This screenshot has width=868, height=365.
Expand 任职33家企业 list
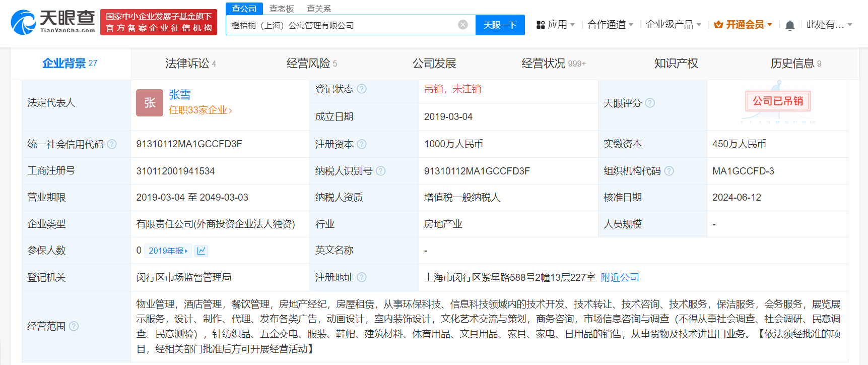point(201,110)
